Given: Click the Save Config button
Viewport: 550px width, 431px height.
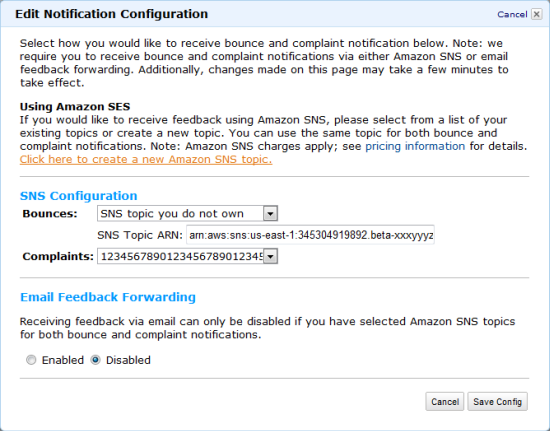Looking at the screenshot, I should point(497,402).
